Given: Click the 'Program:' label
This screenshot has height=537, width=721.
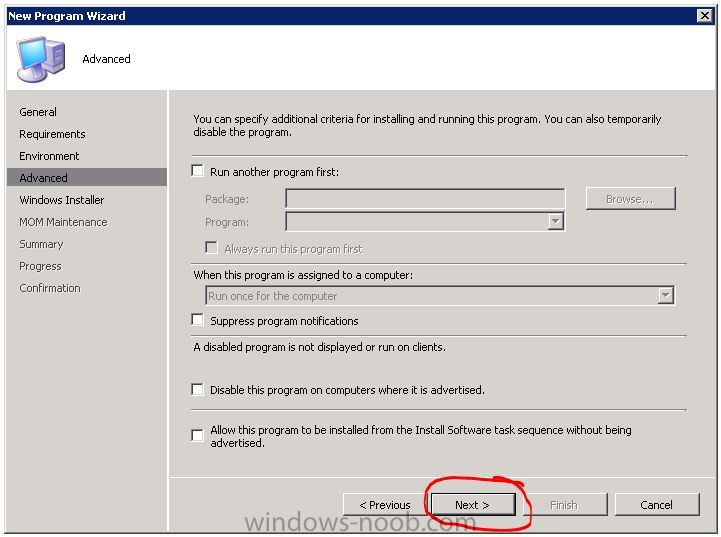Looking at the screenshot, I should pyautogui.click(x=227, y=222).
